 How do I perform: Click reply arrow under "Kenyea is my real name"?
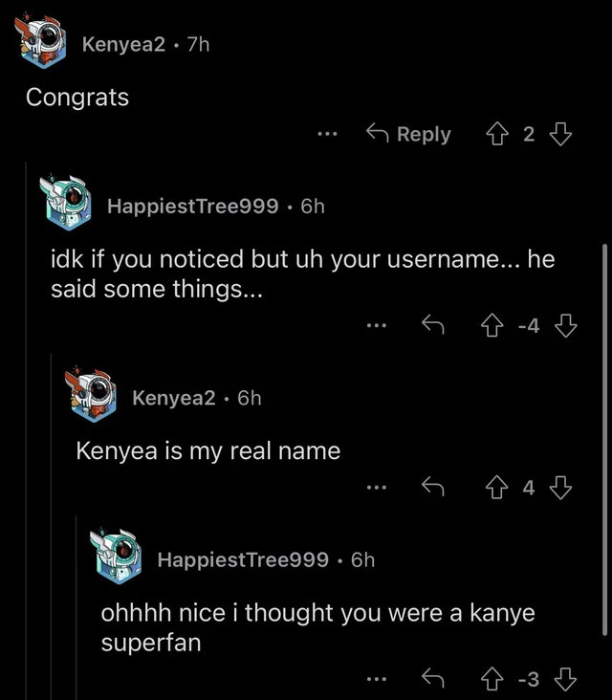pos(435,489)
